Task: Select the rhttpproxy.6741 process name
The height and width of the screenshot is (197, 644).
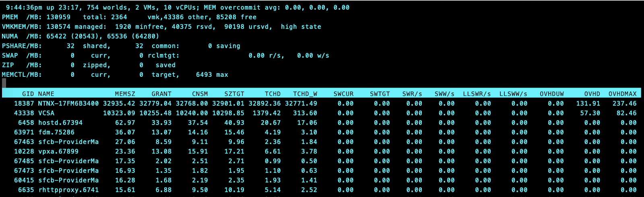Action: 68,190
